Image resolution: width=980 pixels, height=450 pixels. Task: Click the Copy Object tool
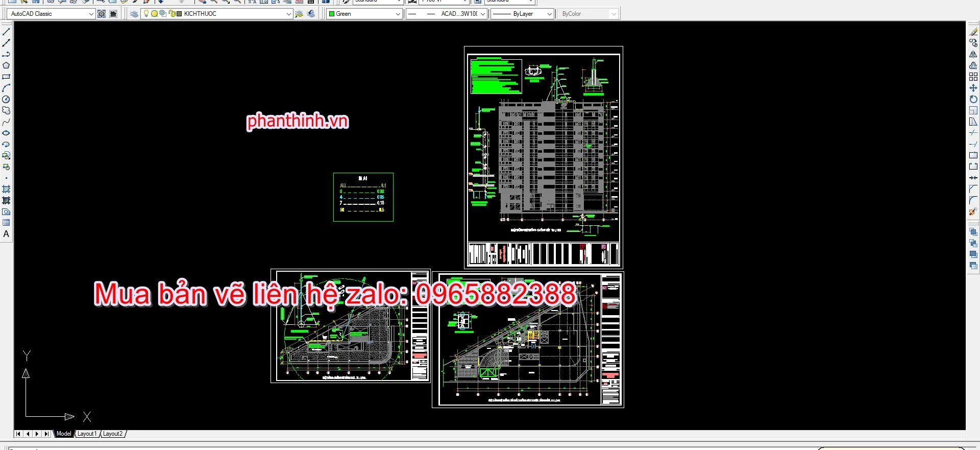tap(973, 43)
